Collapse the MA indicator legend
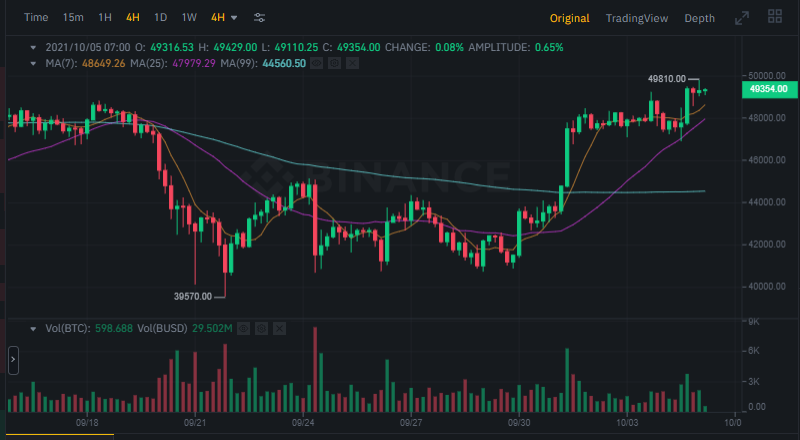This screenshot has width=800, height=440. tap(33, 63)
